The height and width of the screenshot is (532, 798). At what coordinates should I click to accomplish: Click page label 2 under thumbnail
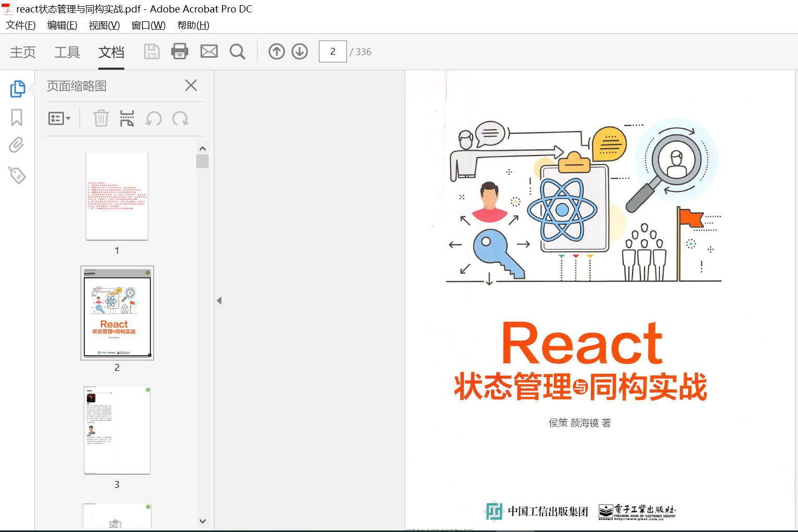[117, 368]
